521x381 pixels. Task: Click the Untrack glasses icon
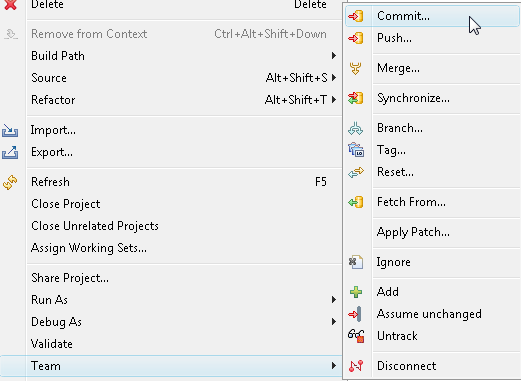click(356, 336)
